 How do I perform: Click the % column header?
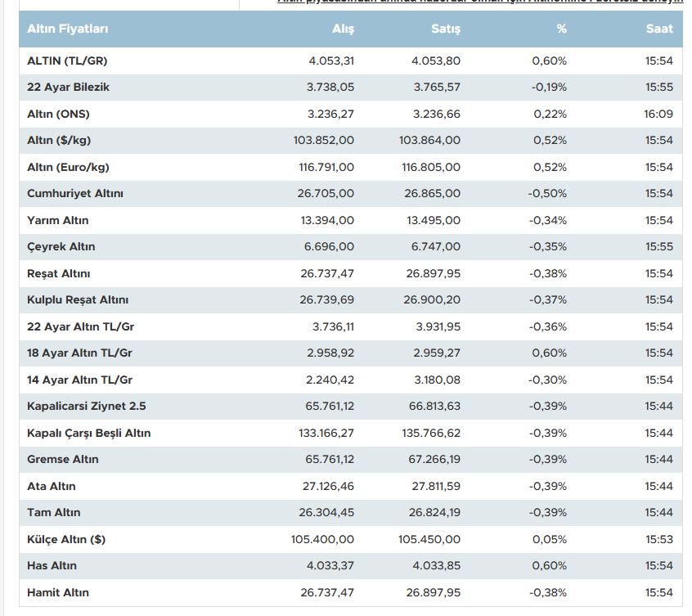561,29
